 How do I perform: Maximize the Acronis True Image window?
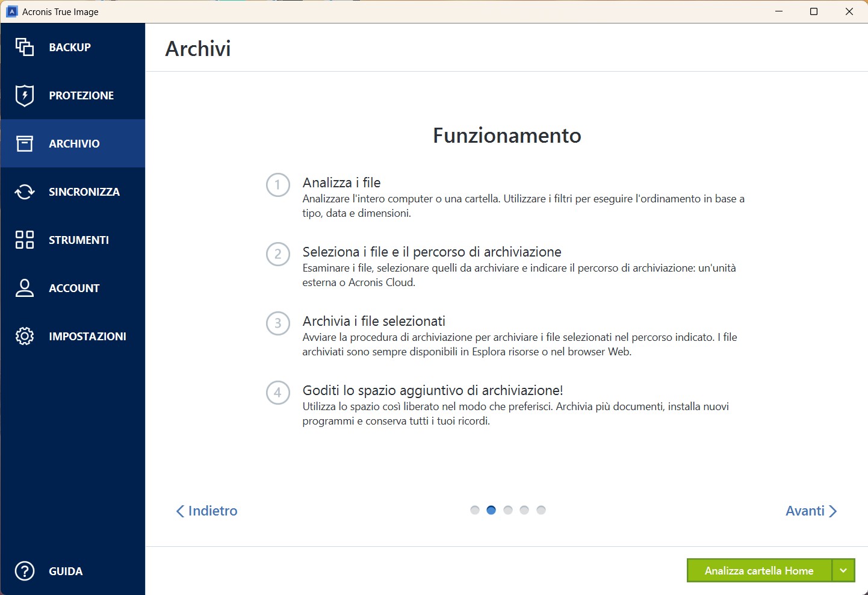(x=814, y=11)
